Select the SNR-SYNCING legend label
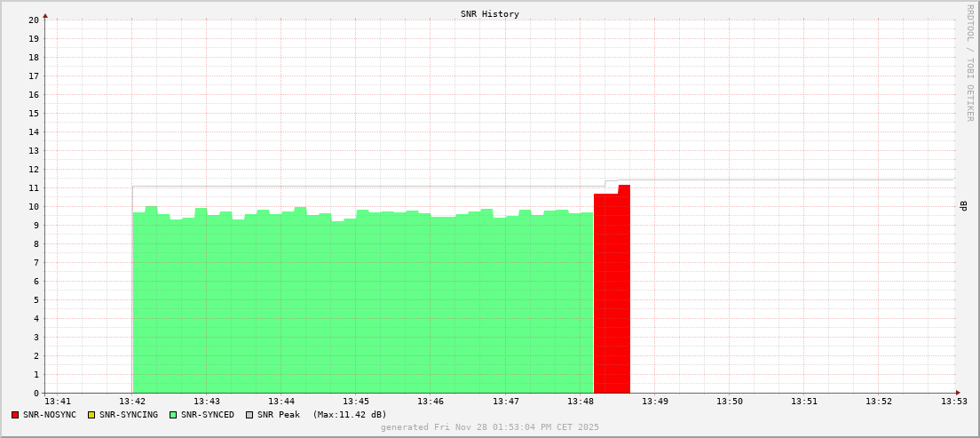 129,415
